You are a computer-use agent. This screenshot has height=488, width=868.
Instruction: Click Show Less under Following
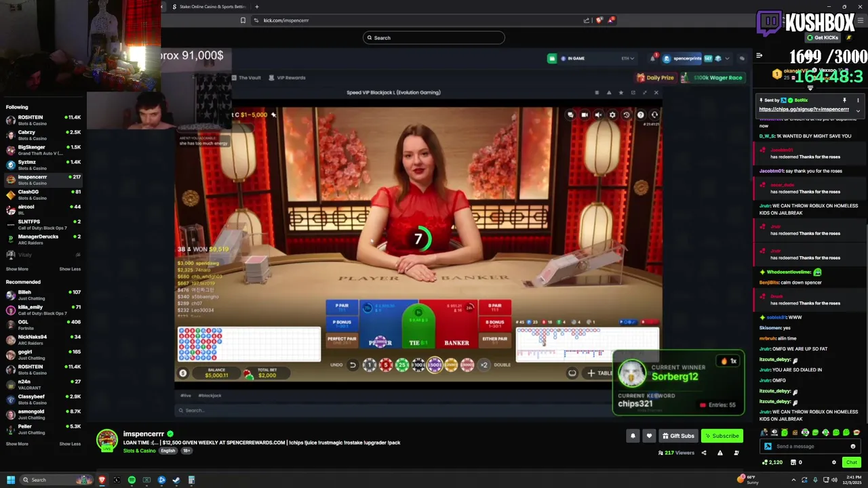pos(70,269)
